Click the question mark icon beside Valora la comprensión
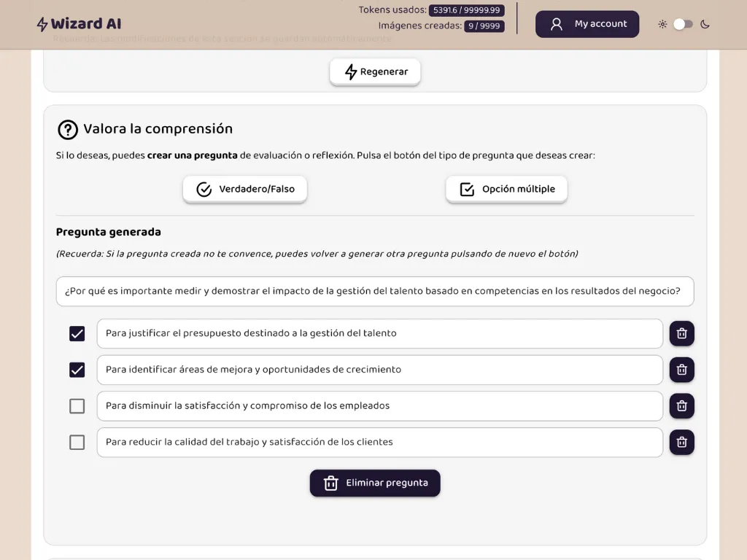Image resolution: width=747 pixels, height=560 pixels. click(68, 130)
